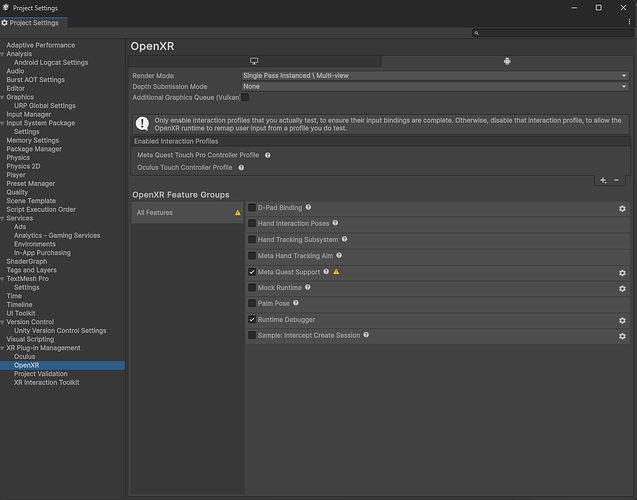Open the Depth Submission Mode dropdown
This screenshot has width=637, height=500.
(434, 86)
